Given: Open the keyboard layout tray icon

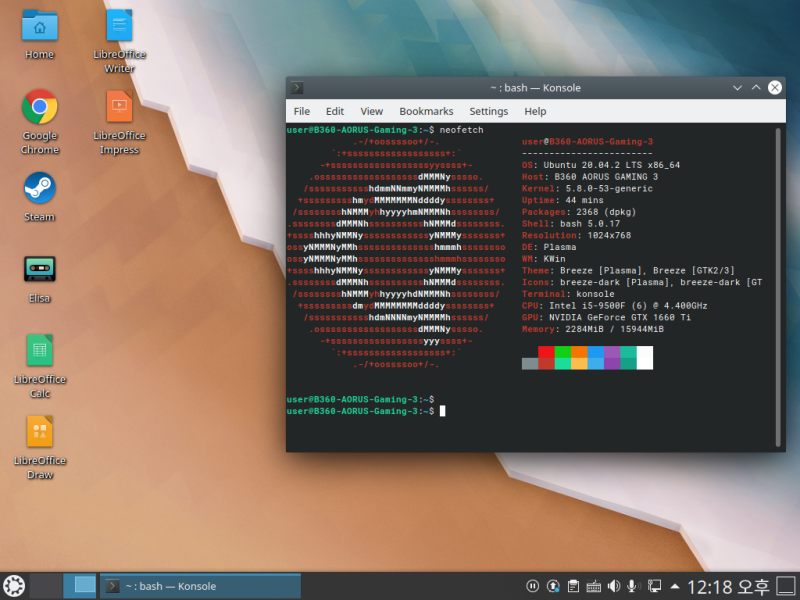Looking at the screenshot, I should (x=593, y=586).
